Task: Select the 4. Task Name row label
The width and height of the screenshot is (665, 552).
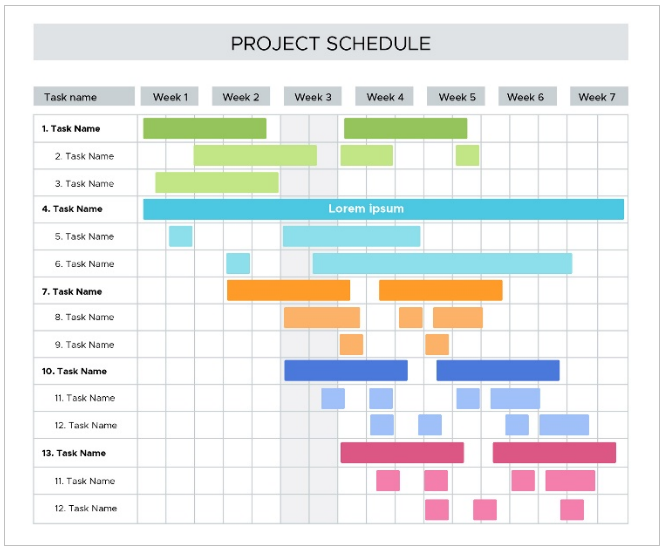Action: point(72,209)
